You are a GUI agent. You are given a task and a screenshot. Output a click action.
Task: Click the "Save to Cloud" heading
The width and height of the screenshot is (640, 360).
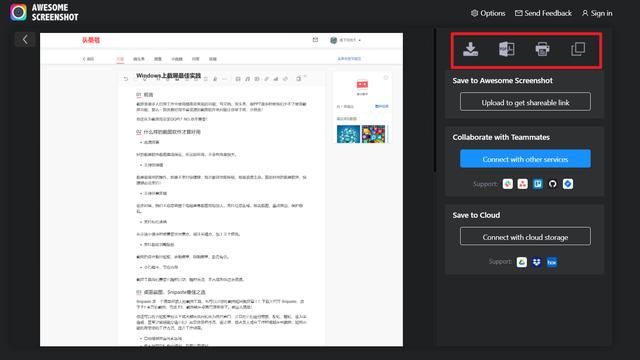(476, 215)
